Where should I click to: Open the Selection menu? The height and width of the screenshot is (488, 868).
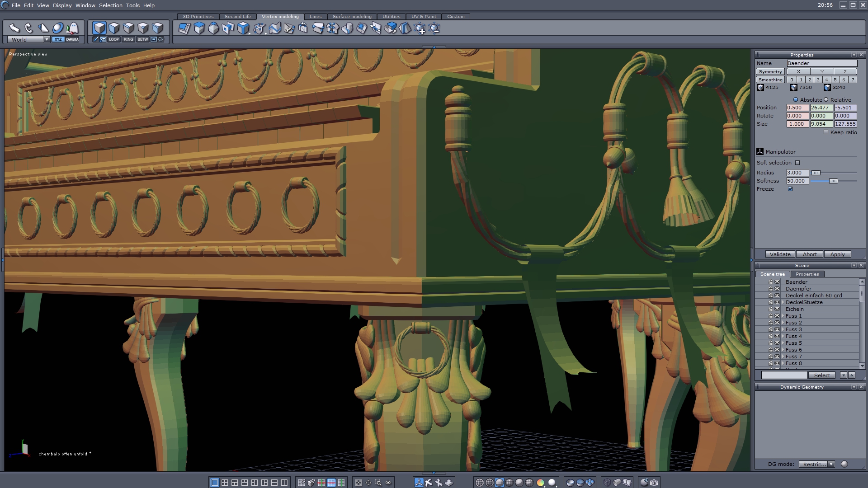pos(110,5)
